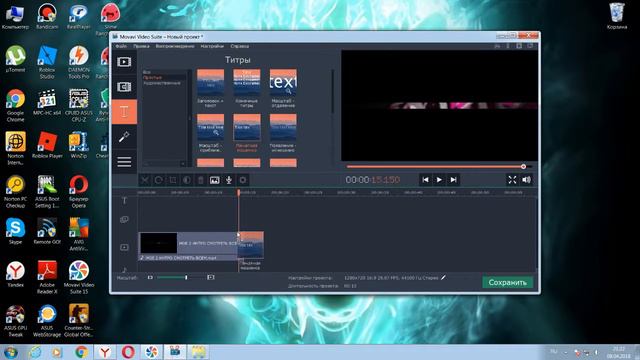Click the video track icon
The width and height of the screenshot is (640, 360).
click(x=124, y=247)
